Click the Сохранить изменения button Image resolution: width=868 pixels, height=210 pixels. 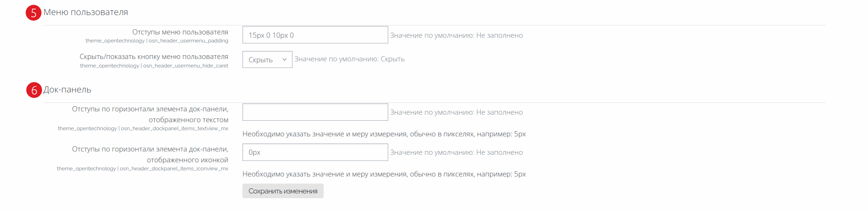coord(283,191)
